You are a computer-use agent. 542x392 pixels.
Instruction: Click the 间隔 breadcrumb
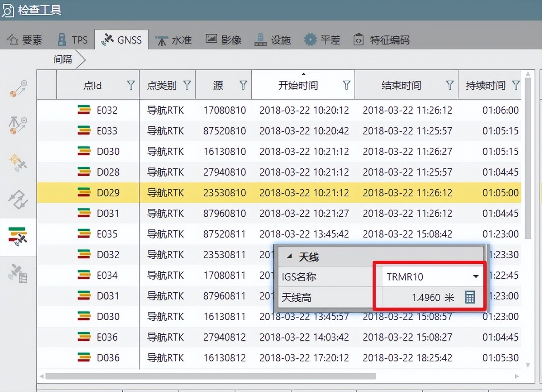tap(63, 59)
